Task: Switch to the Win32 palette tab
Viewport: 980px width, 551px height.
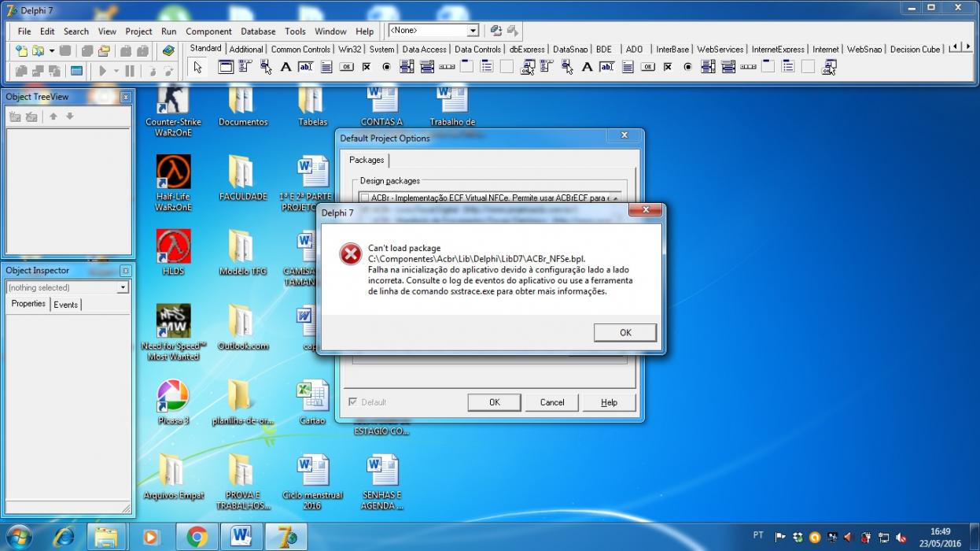Action: (x=350, y=49)
